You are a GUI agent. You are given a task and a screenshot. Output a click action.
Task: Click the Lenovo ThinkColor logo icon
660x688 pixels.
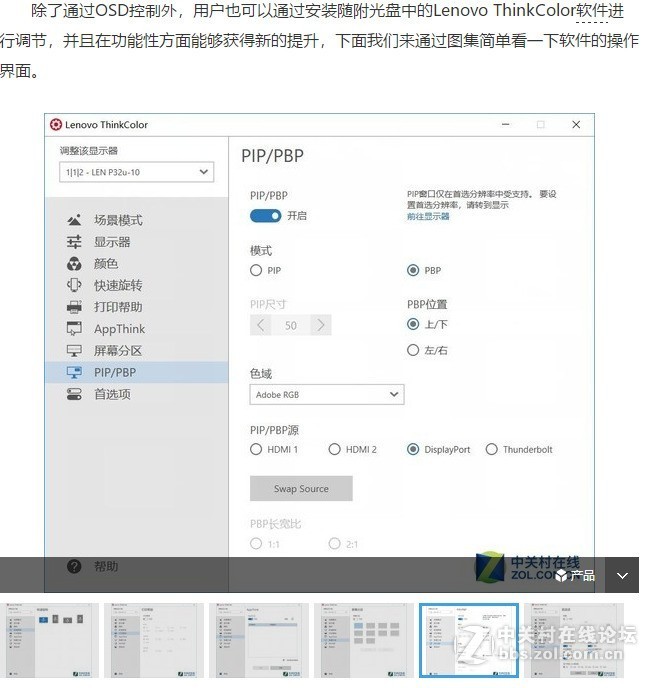(56, 125)
